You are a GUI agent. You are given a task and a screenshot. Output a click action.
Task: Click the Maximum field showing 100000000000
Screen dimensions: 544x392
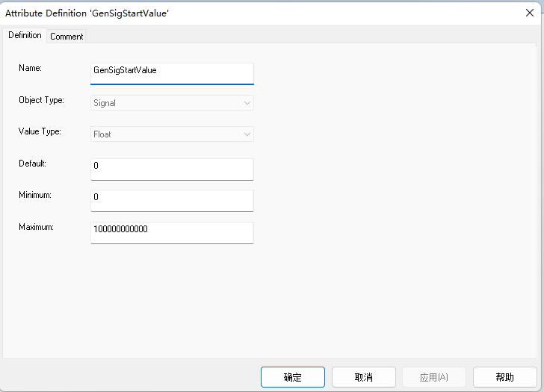pyautogui.click(x=172, y=233)
